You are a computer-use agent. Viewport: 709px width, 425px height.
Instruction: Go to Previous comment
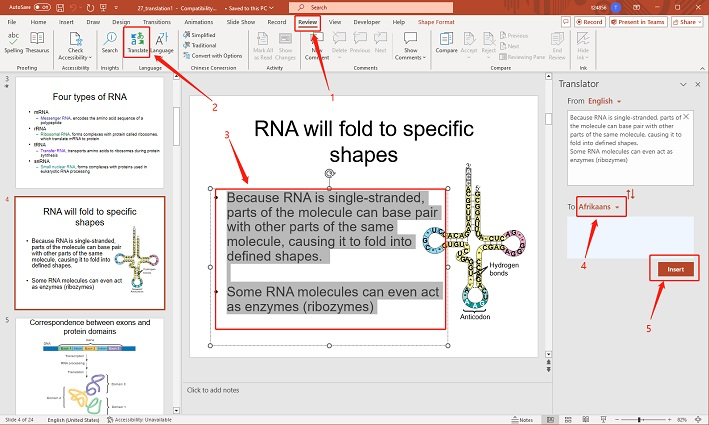(x=360, y=42)
